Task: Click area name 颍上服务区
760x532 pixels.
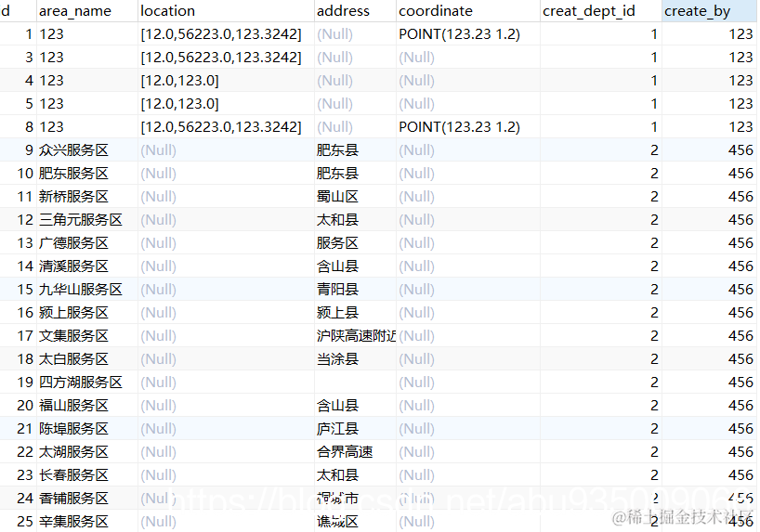Action: point(73,313)
